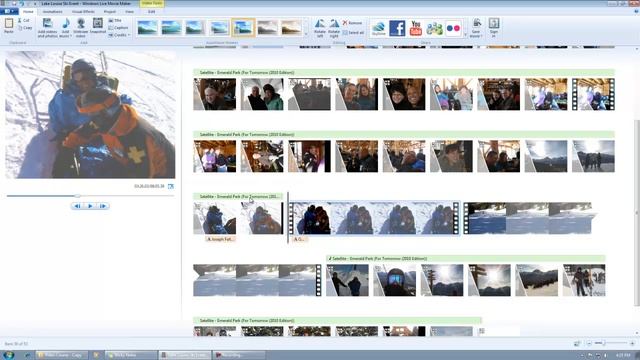Open the Video Tools Edit tab
This screenshot has width=640, height=360.
point(151,11)
